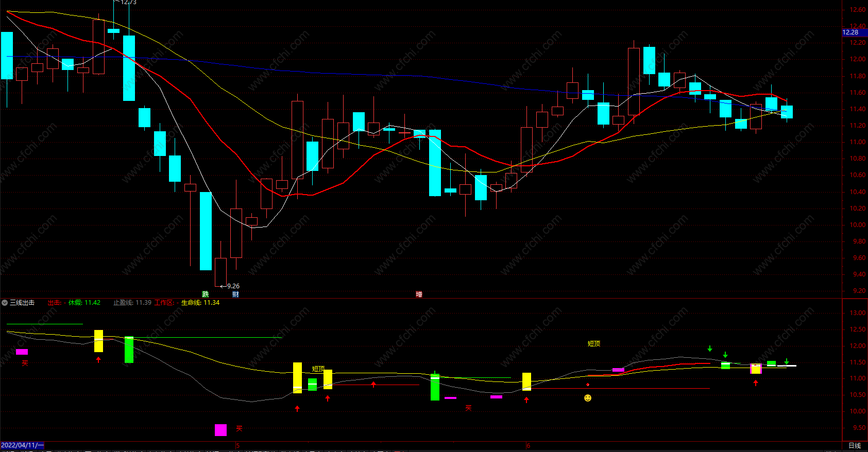
Task: Click the 11.80 price axis value
Action: click(x=858, y=76)
